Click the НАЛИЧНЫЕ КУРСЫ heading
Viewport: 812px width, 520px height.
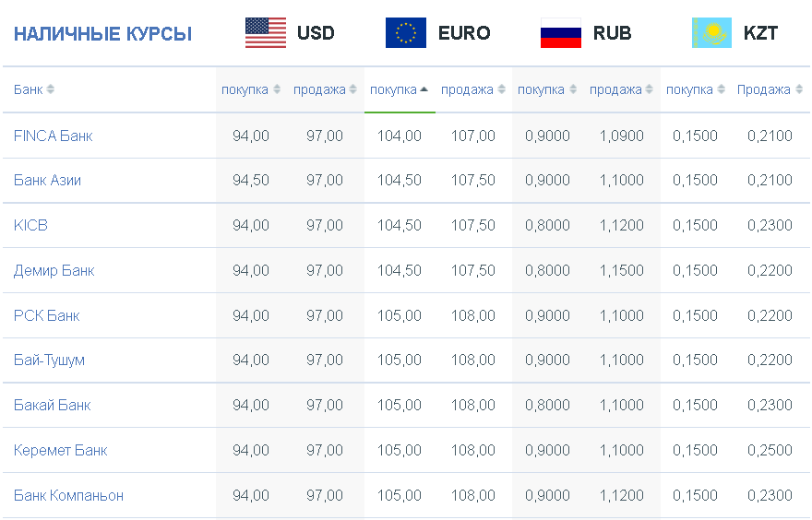[102, 33]
